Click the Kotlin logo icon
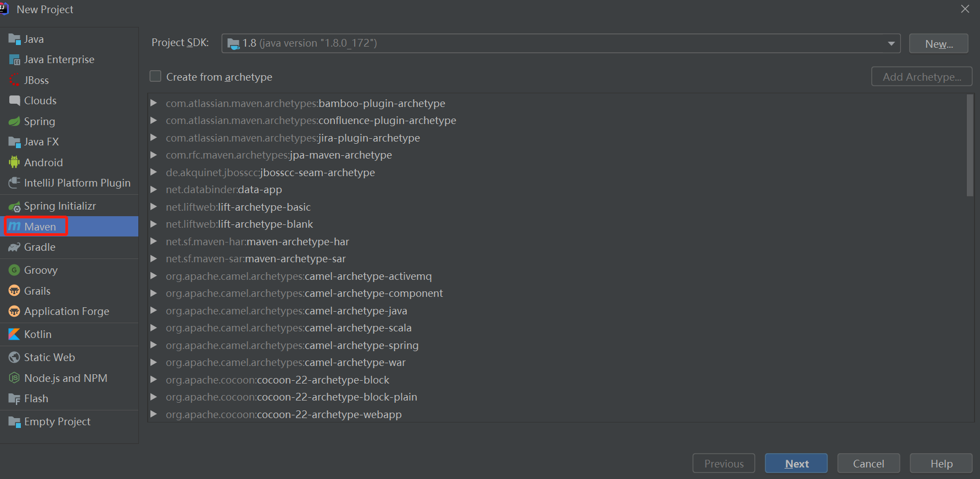Image resolution: width=980 pixels, height=479 pixels. click(14, 334)
